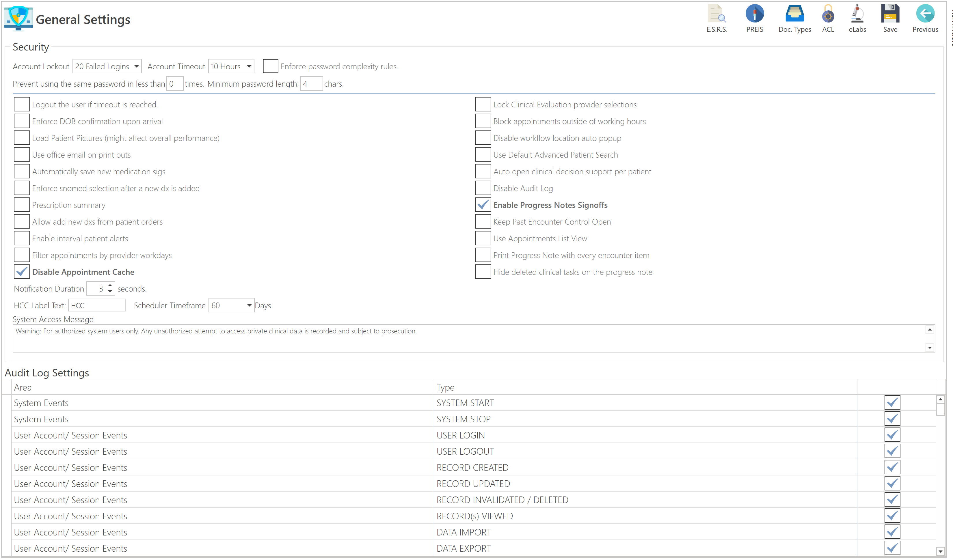Open Doc. Types from toolbar
This screenshot has height=560, width=953.
[794, 14]
